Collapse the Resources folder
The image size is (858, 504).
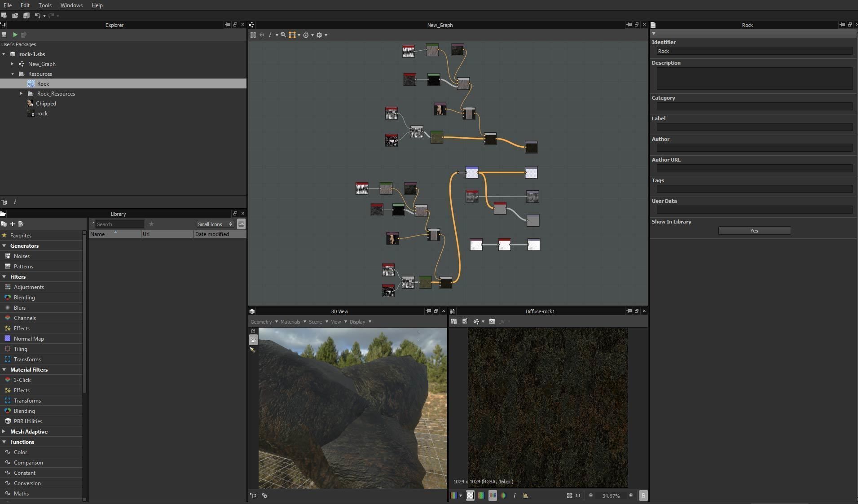click(x=13, y=74)
